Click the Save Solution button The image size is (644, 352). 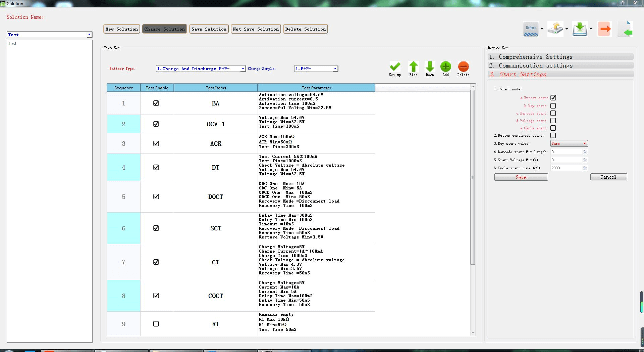209,29
